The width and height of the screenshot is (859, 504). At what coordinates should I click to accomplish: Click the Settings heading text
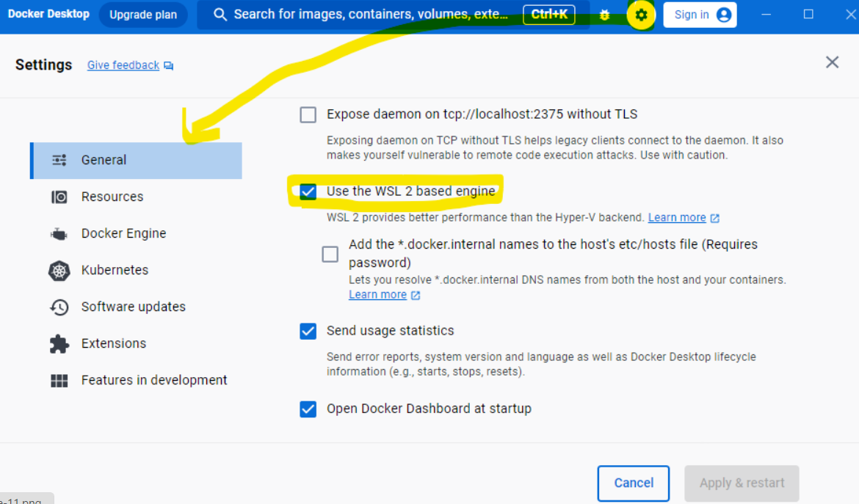(x=44, y=65)
